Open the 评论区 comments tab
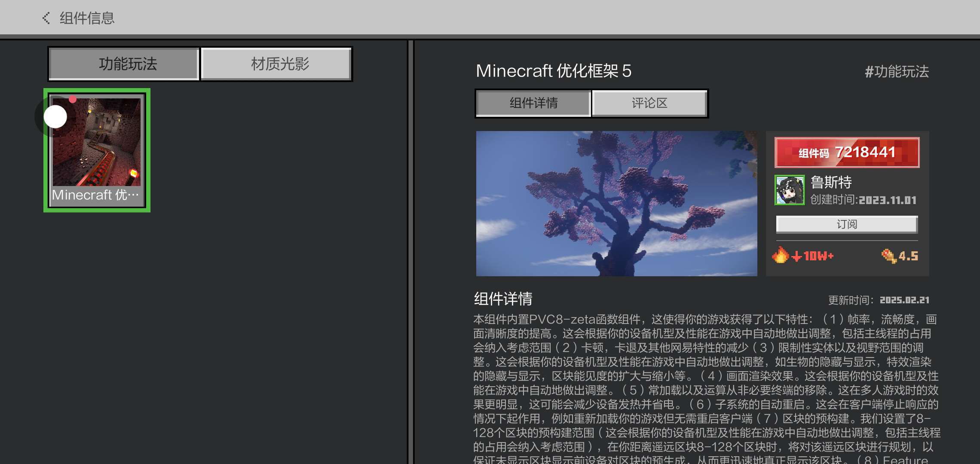980x464 pixels. pos(649,103)
